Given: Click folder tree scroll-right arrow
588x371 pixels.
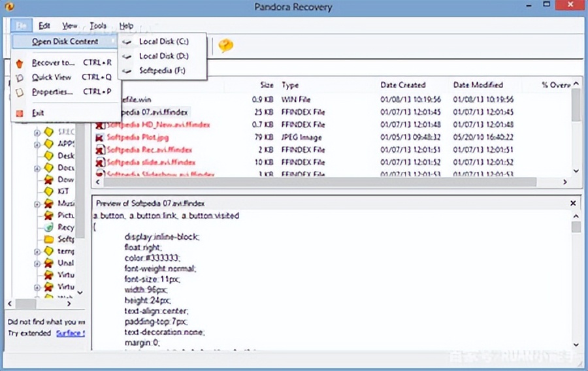Looking at the screenshot, I should pos(69,304).
